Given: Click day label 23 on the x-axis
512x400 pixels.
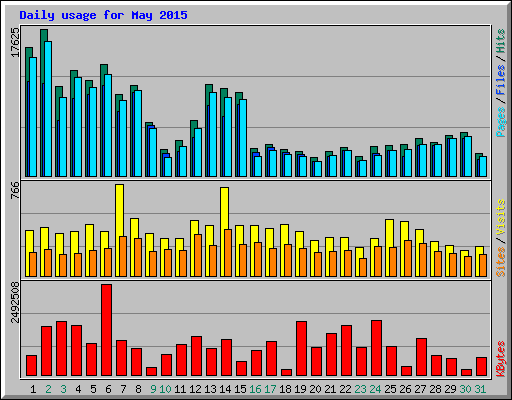Looking at the screenshot, I should [x=360, y=389].
